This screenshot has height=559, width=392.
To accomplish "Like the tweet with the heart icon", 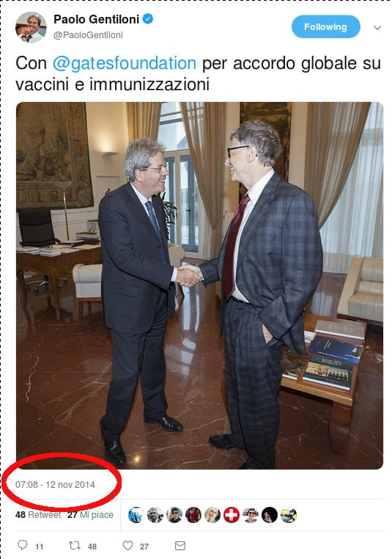I will tap(127, 546).
